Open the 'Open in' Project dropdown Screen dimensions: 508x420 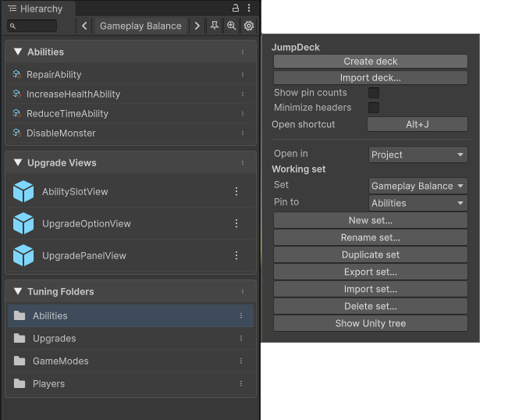click(x=418, y=155)
